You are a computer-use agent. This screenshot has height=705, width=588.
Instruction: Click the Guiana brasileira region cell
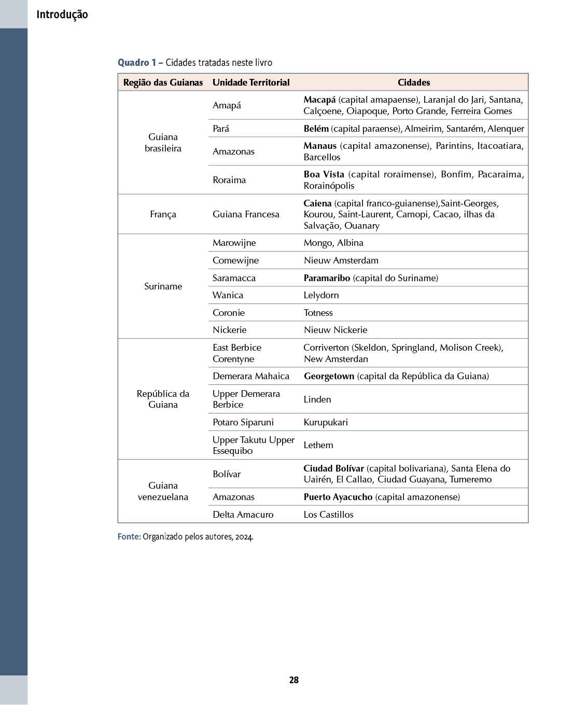coord(163,143)
